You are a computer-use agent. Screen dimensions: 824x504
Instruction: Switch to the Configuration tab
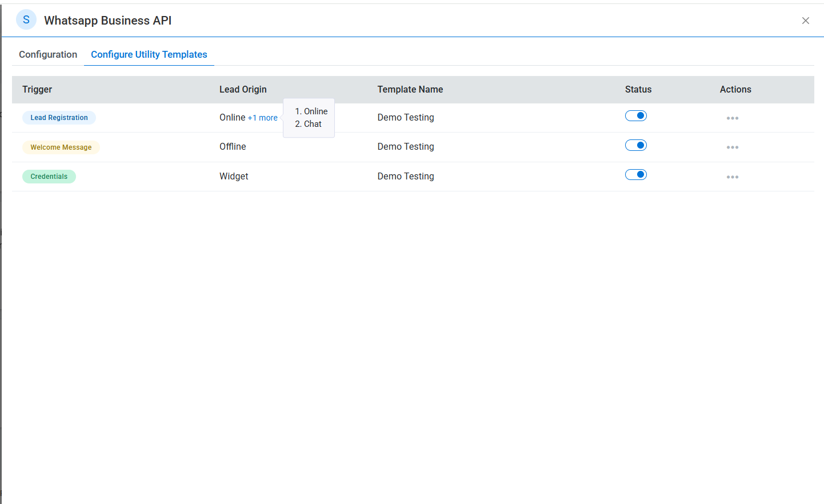coord(48,54)
